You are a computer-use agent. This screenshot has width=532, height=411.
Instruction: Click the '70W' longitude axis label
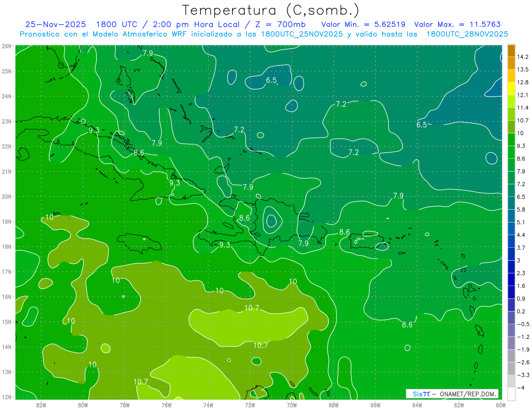click(292, 405)
